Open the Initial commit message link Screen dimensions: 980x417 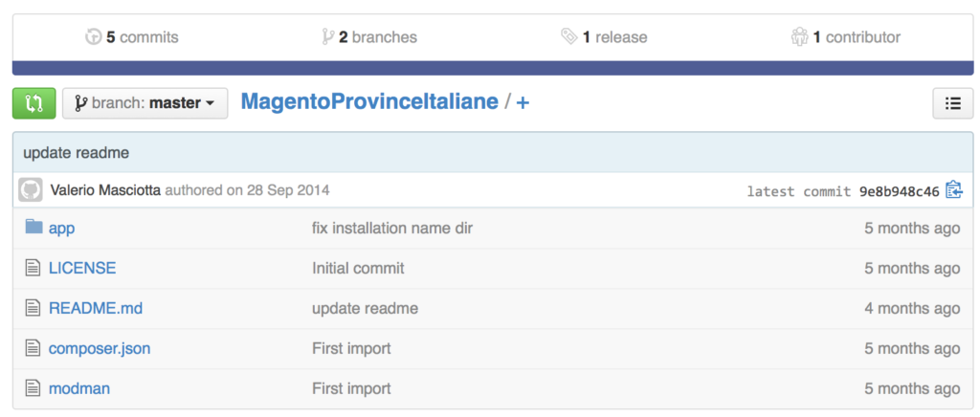click(358, 269)
